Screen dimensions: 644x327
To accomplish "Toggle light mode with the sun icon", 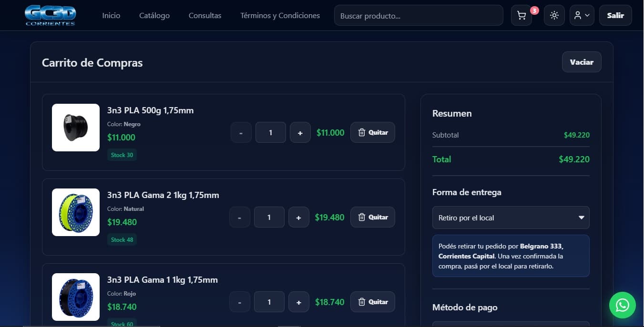I will [x=554, y=15].
